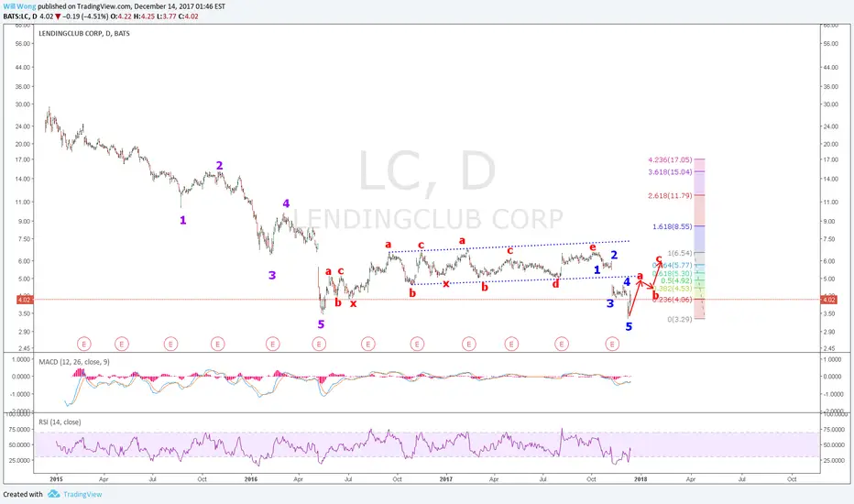Click the blue wave 5 label
The width and height of the screenshot is (854, 504).
coord(629,327)
